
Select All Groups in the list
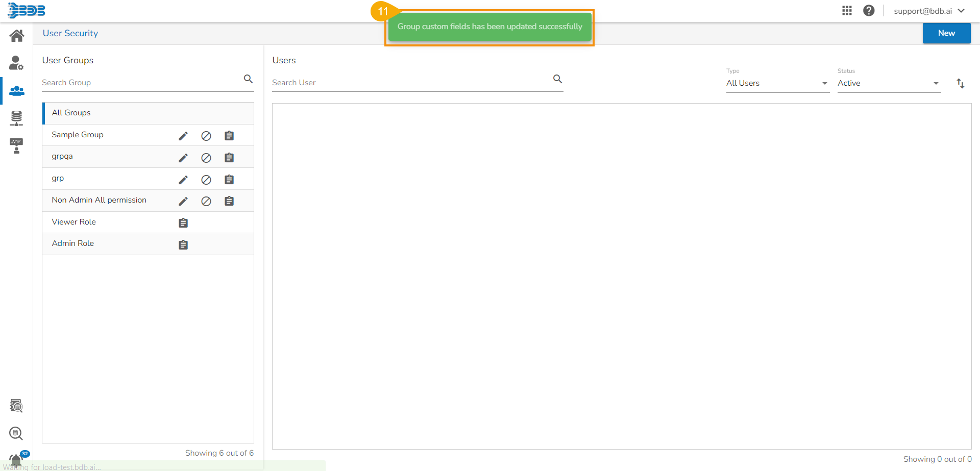pyautogui.click(x=71, y=113)
